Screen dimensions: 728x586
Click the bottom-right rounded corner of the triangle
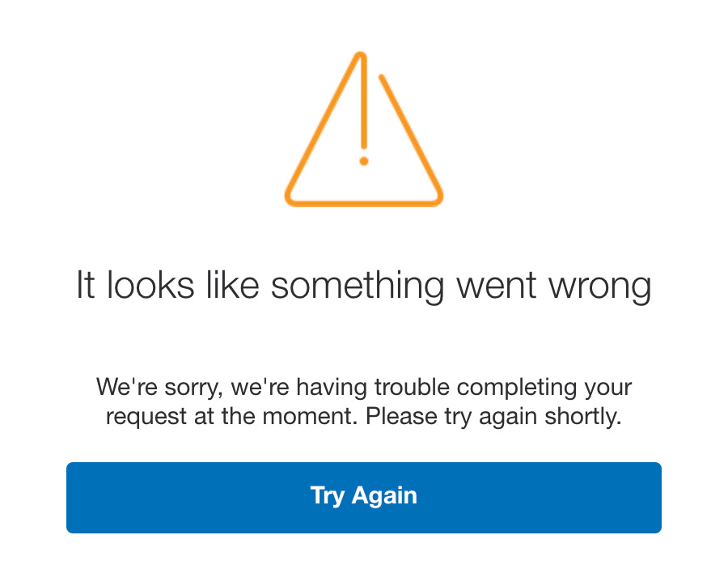click(x=435, y=197)
